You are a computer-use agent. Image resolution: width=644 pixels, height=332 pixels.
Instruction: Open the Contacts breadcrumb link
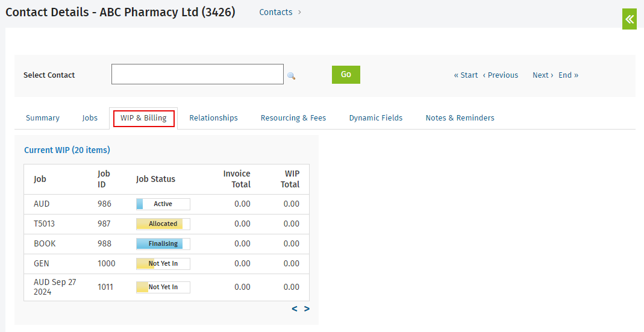(275, 12)
